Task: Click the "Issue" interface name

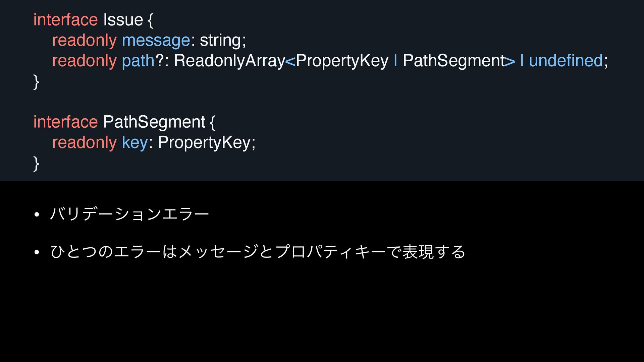Action: point(123,20)
